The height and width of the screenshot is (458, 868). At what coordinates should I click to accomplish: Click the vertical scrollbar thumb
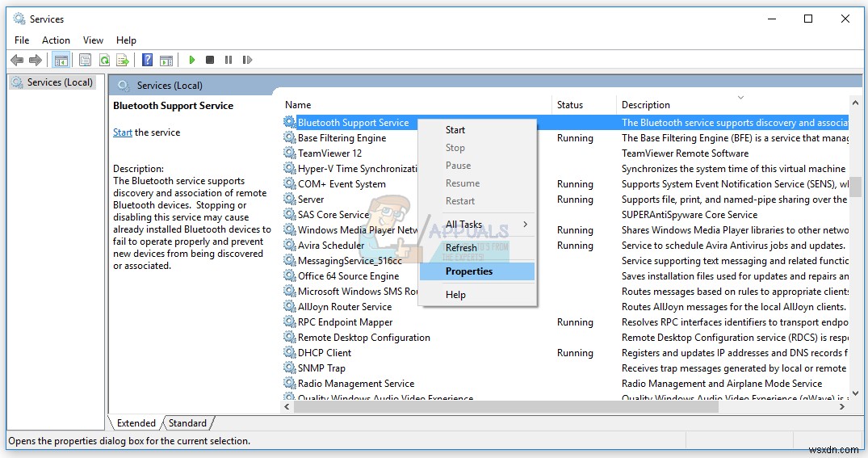pos(855,187)
